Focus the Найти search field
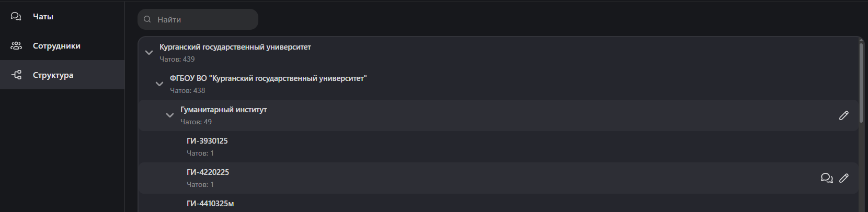Image resolution: width=868 pixels, height=212 pixels. point(204,19)
